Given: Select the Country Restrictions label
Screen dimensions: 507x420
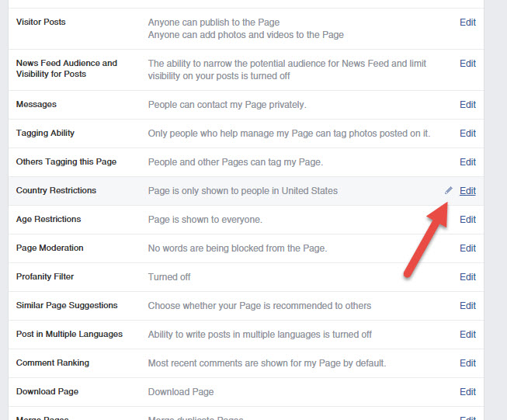Looking at the screenshot, I should (x=56, y=190).
